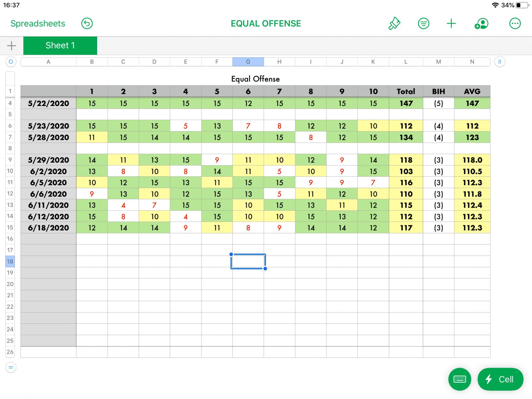The image size is (532, 399).
Task: Open the format paintbrush panel
Action: coord(394,23)
